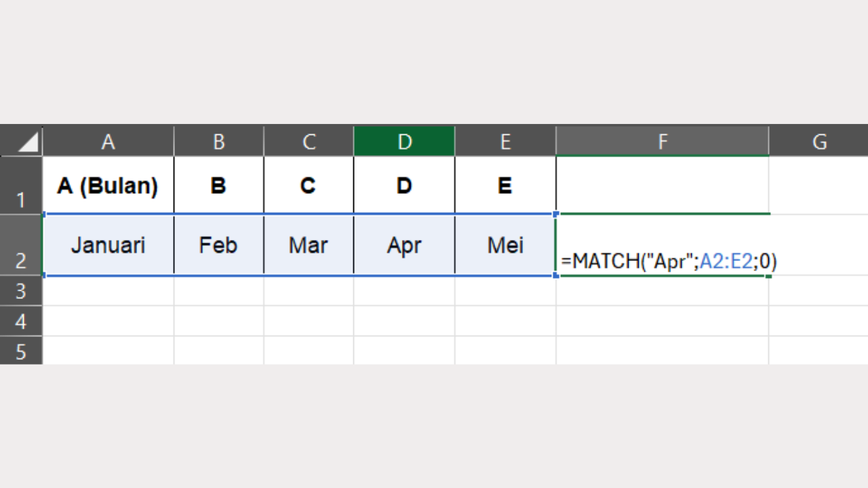Select the bold header cell B
Screen dimensions: 868x488
coord(218,186)
